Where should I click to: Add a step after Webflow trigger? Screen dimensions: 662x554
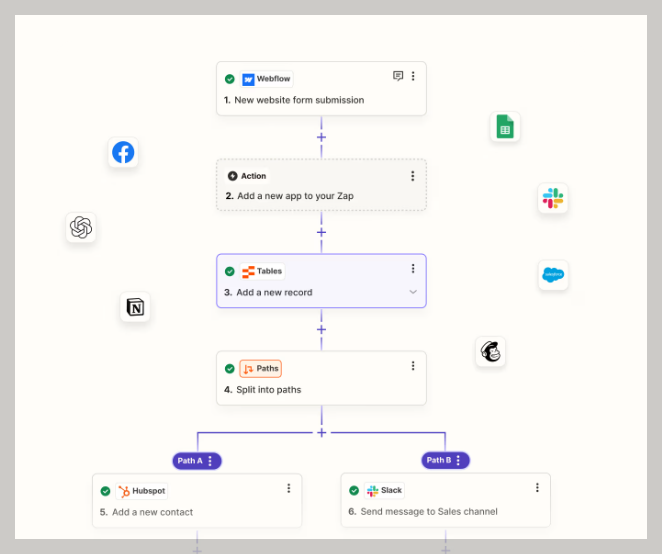[321, 137]
